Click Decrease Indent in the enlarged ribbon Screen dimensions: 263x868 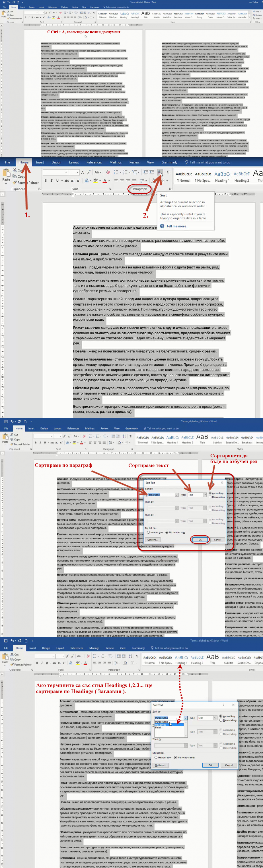[x=145, y=172]
